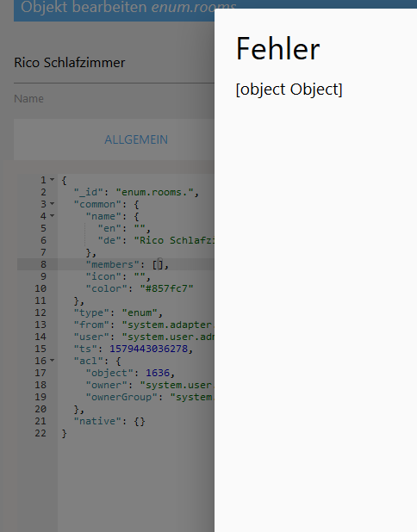This screenshot has height=532, width=417.
Task: Collapse the "acl" block fold arrow
Action: pyautogui.click(x=53, y=361)
